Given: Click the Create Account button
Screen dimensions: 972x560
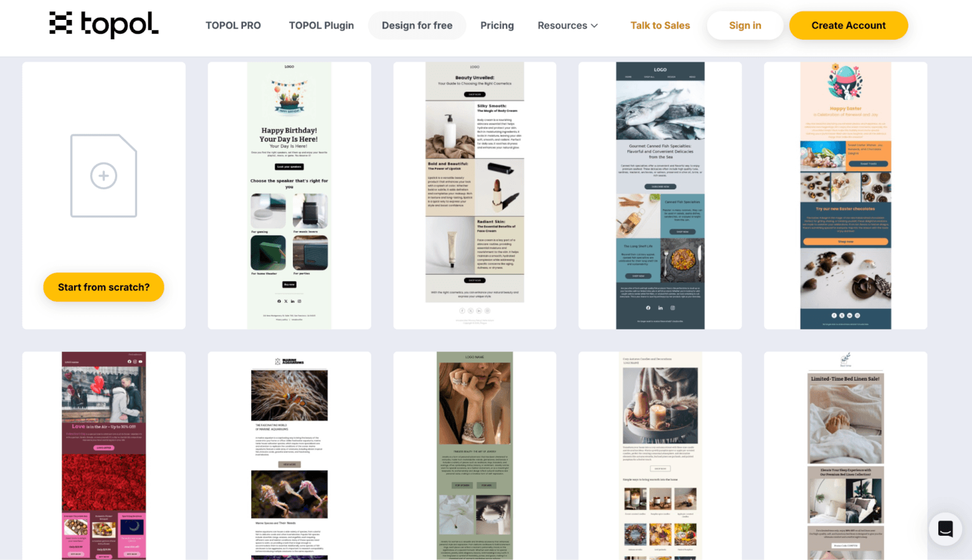Looking at the screenshot, I should (x=849, y=26).
